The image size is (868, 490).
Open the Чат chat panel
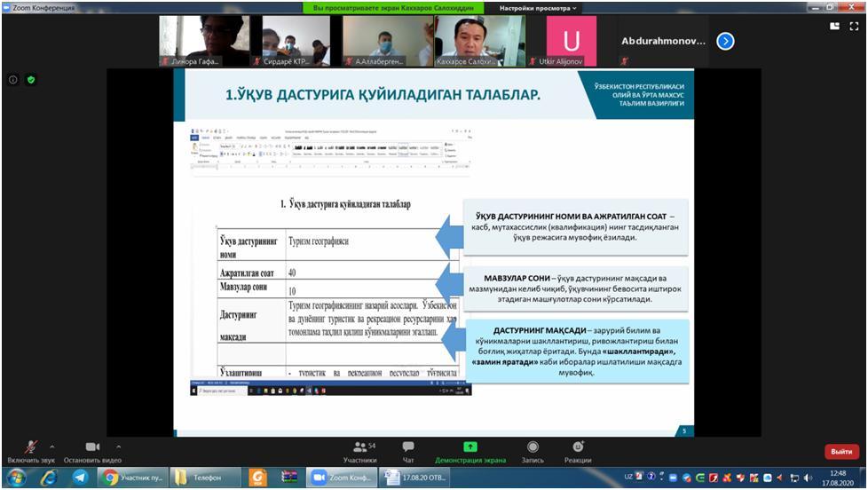(x=408, y=448)
